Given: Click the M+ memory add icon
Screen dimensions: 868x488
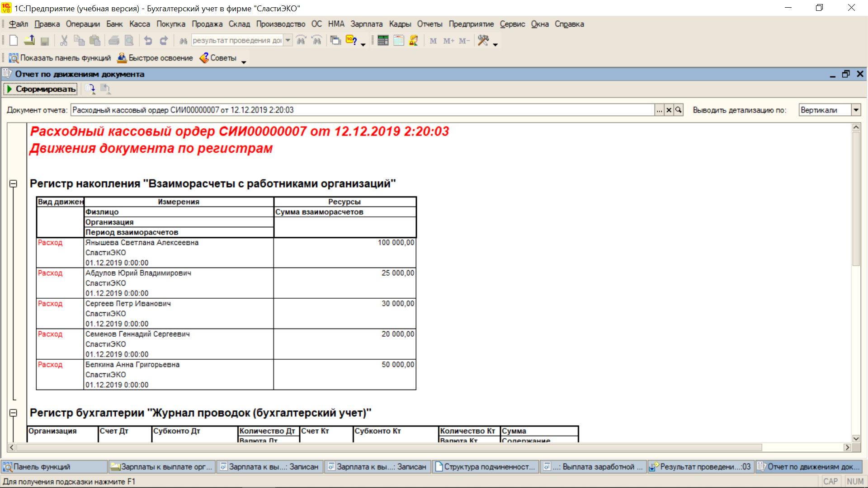Looking at the screenshot, I should click(x=448, y=41).
